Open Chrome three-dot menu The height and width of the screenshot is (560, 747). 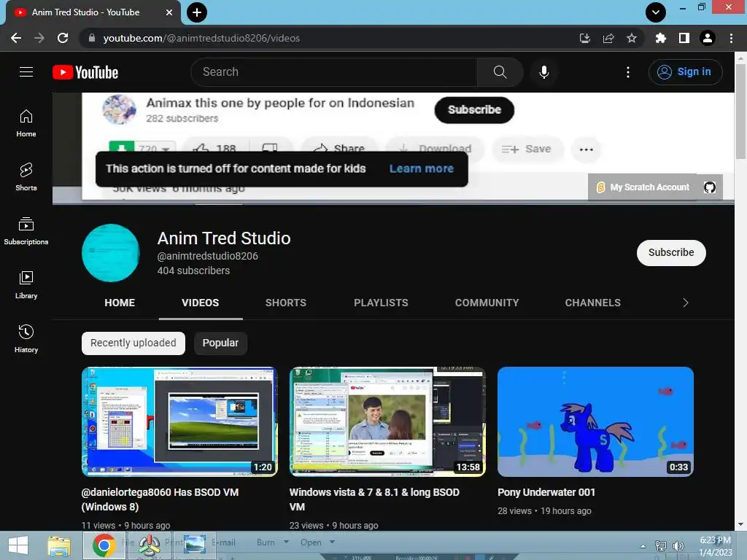(x=731, y=38)
